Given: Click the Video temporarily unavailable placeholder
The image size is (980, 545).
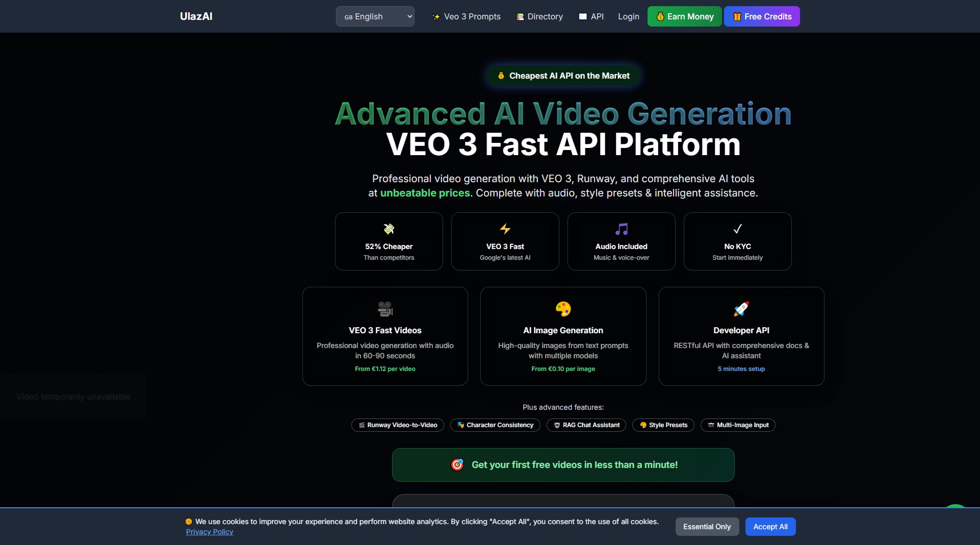Looking at the screenshot, I should 73,397.
